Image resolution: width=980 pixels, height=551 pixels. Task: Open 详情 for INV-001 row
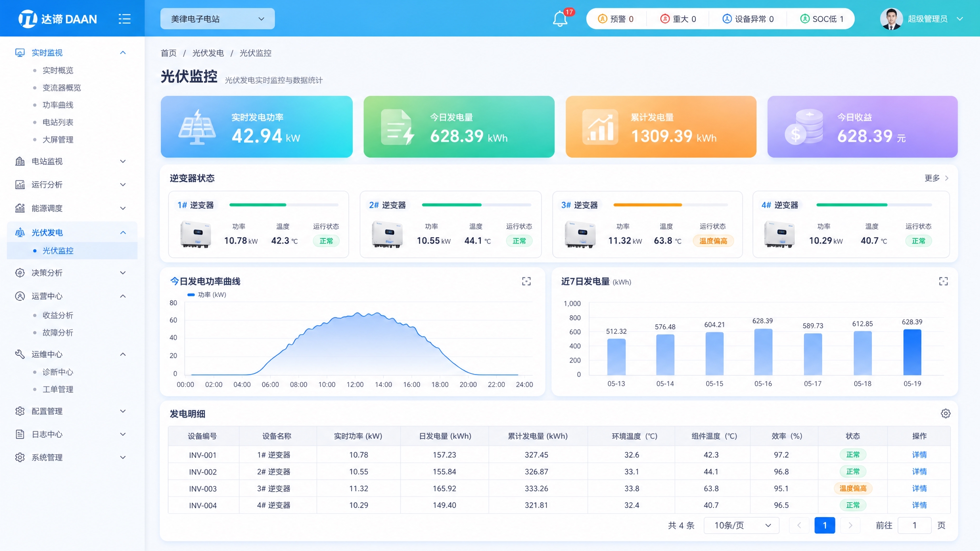click(919, 455)
